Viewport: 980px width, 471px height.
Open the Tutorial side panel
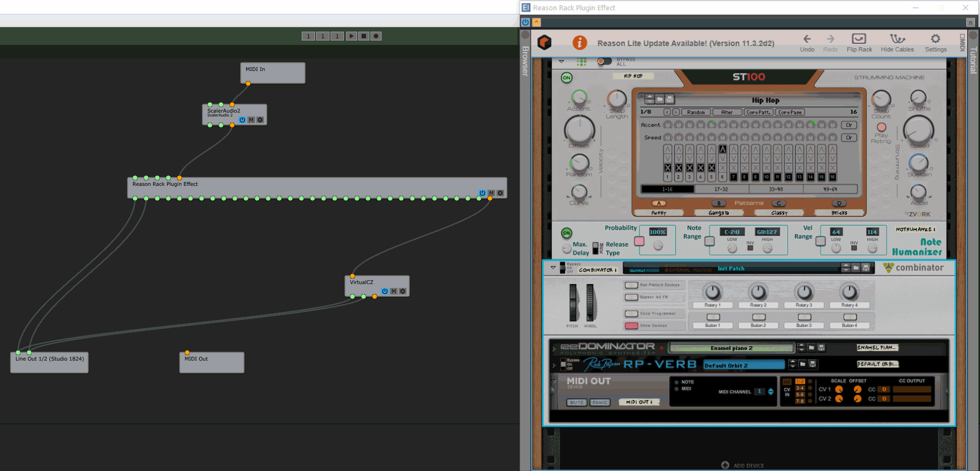(x=973, y=60)
